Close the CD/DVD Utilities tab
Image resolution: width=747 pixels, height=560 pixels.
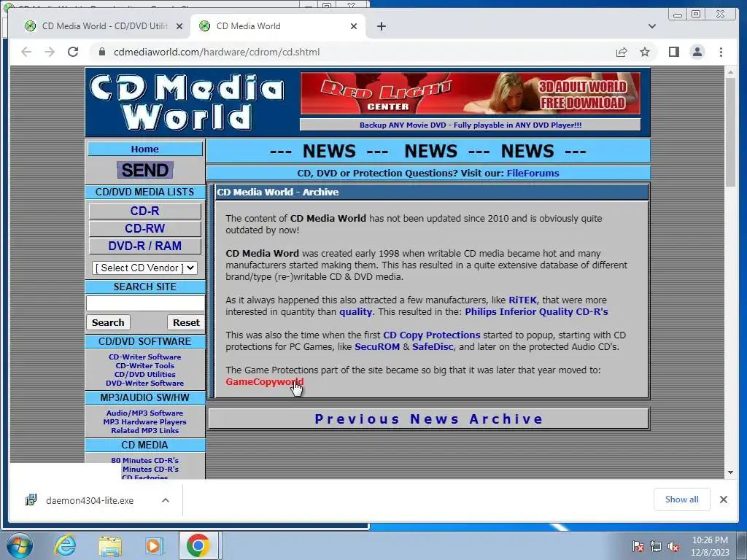(x=179, y=26)
